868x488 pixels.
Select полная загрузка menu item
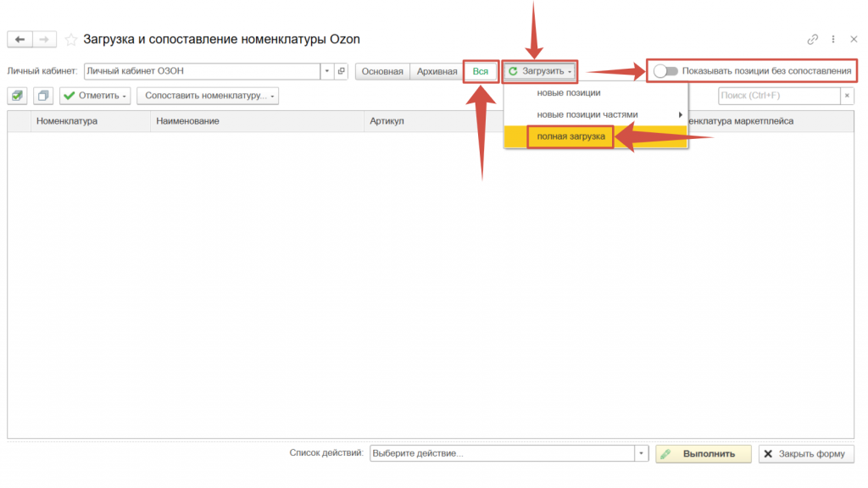point(570,136)
